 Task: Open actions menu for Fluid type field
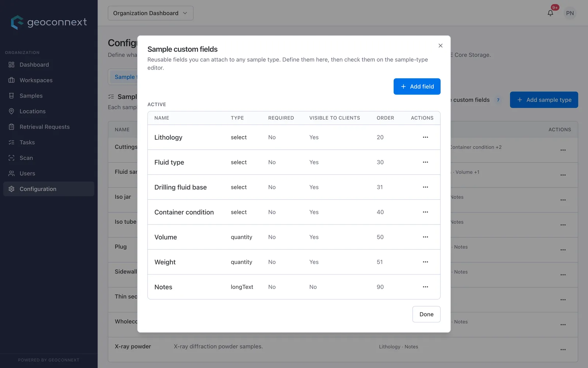click(x=425, y=162)
